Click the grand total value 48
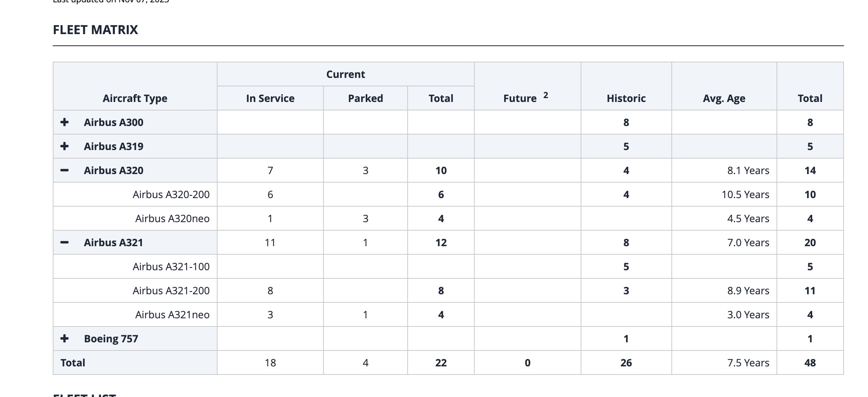868x397 pixels. (x=810, y=362)
